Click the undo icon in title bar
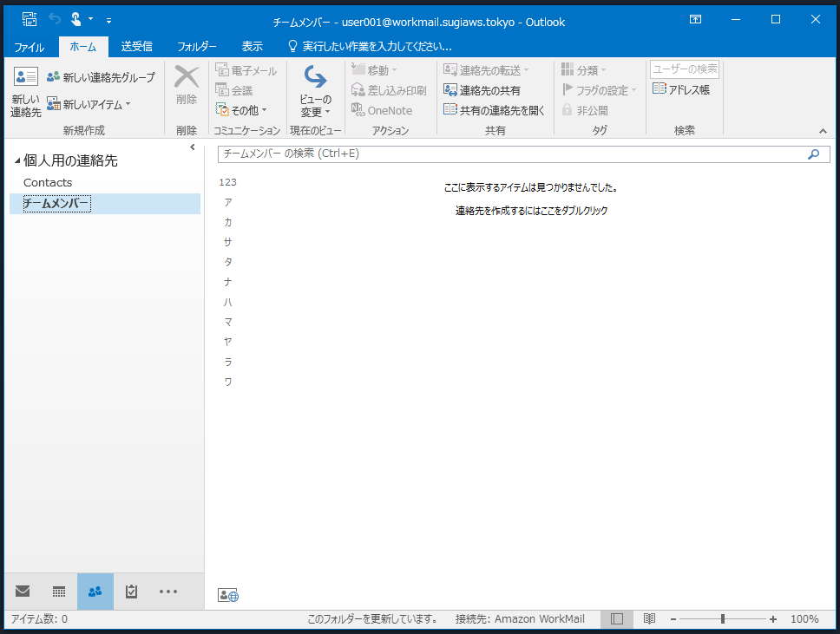The height and width of the screenshot is (634, 840). pos(55,20)
